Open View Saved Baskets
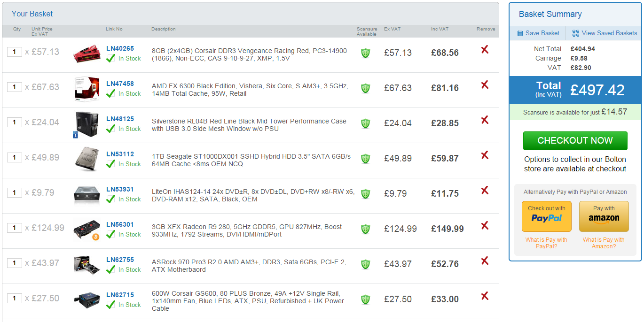Viewport: 644px width, 322px height. (605, 33)
